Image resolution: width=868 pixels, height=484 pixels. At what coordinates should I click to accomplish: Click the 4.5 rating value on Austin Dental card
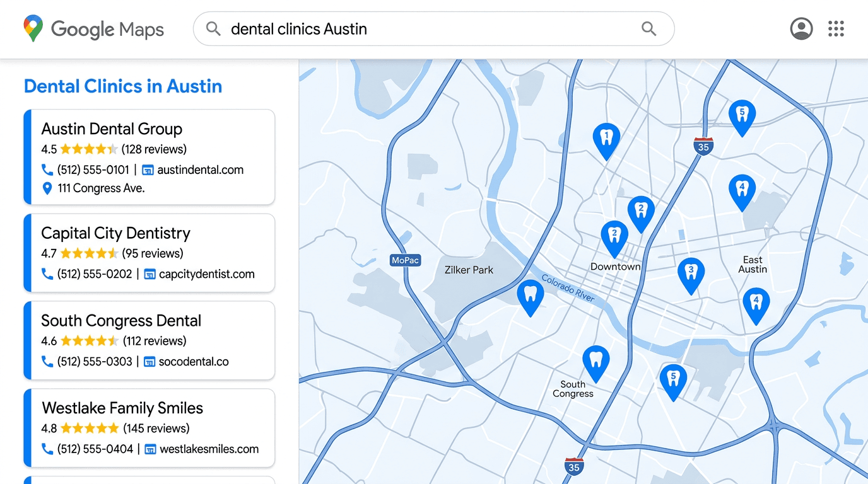click(x=49, y=149)
